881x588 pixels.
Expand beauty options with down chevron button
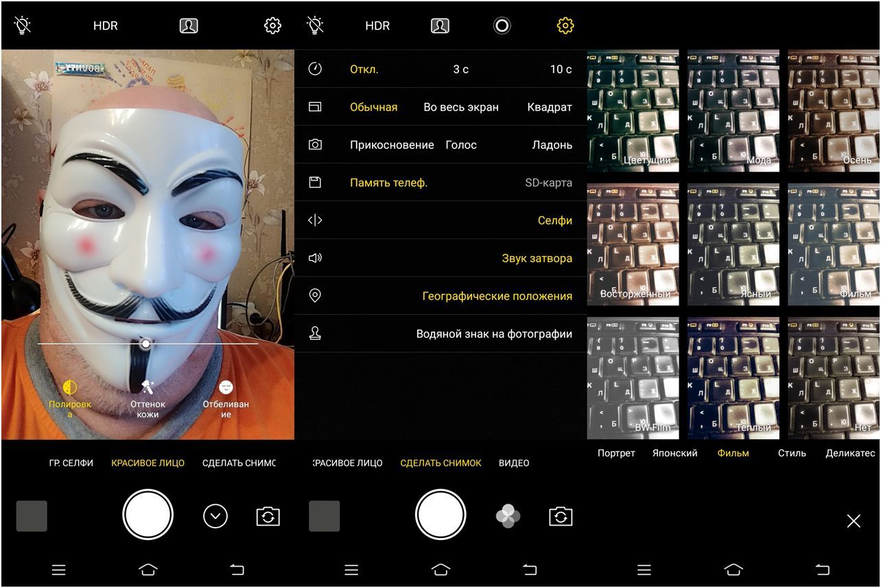(x=215, y=516)
